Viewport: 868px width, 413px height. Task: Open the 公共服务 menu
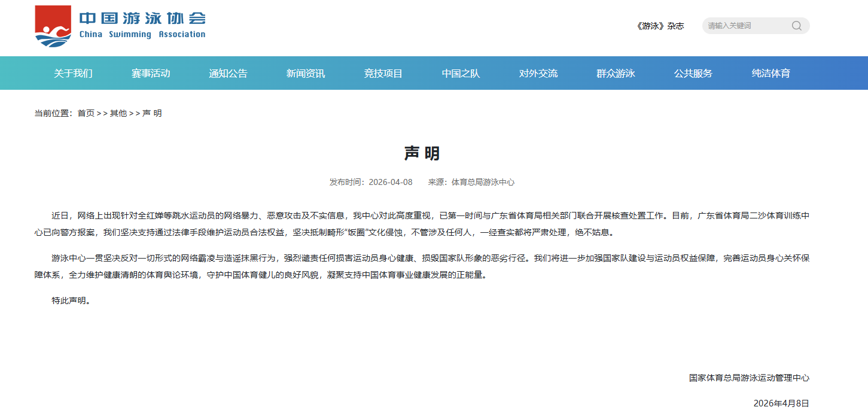[693, 74]
